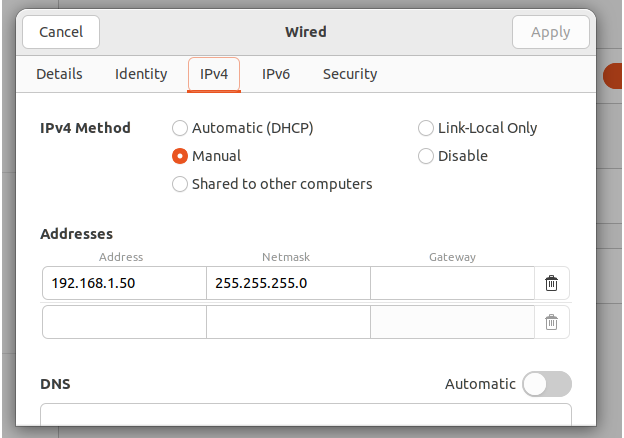The image size is (624, 438).
Task: Switch to the Details tab
Action: click(x=59, y=74)
